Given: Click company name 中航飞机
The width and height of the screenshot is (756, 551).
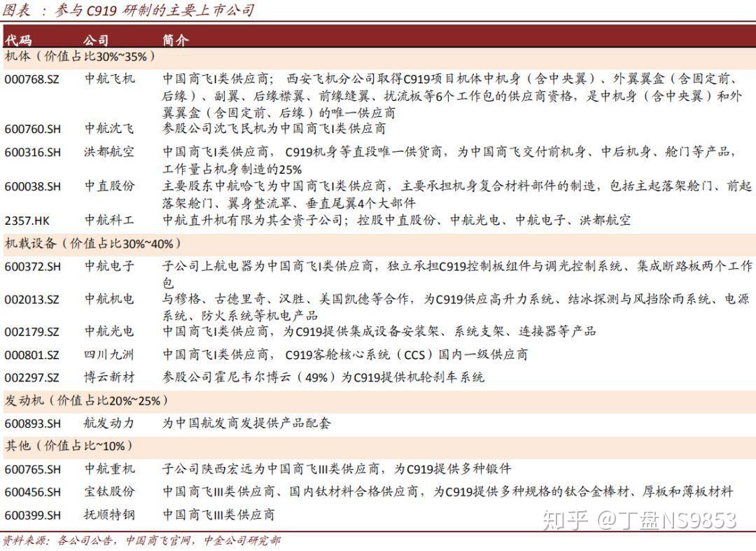Looking at the screenshot, I should pos(109,78).
